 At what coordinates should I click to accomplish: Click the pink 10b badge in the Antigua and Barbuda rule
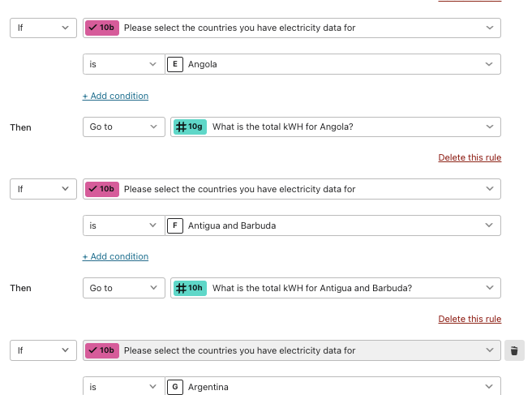pyautogui.click(x=102, y=189)
